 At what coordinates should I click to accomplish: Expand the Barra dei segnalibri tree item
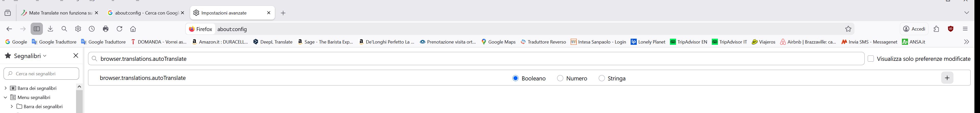[x=6, y=88]
